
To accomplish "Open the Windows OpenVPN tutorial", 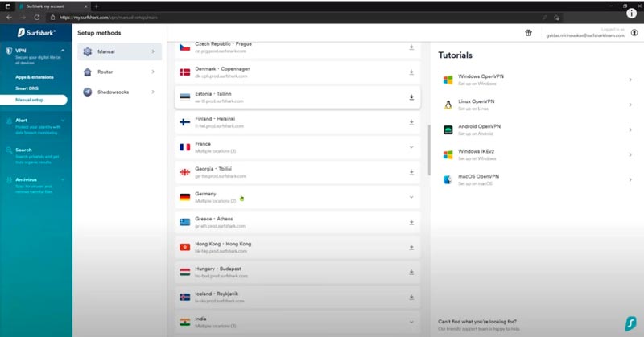I will [x=538, y=80].
